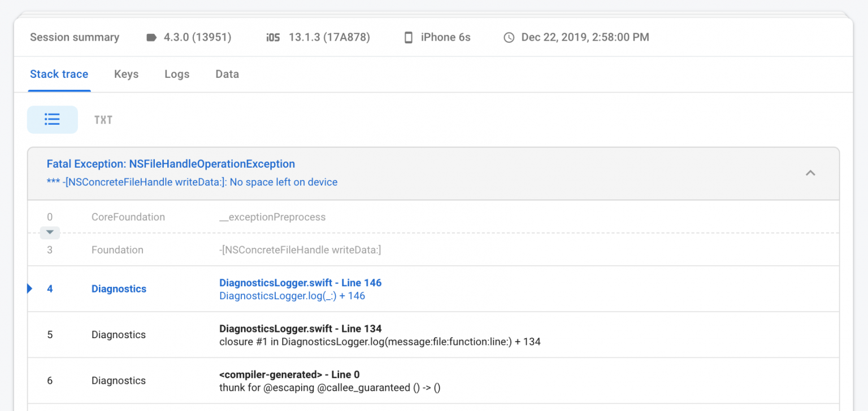Return to the Stack trace tab

59,74
